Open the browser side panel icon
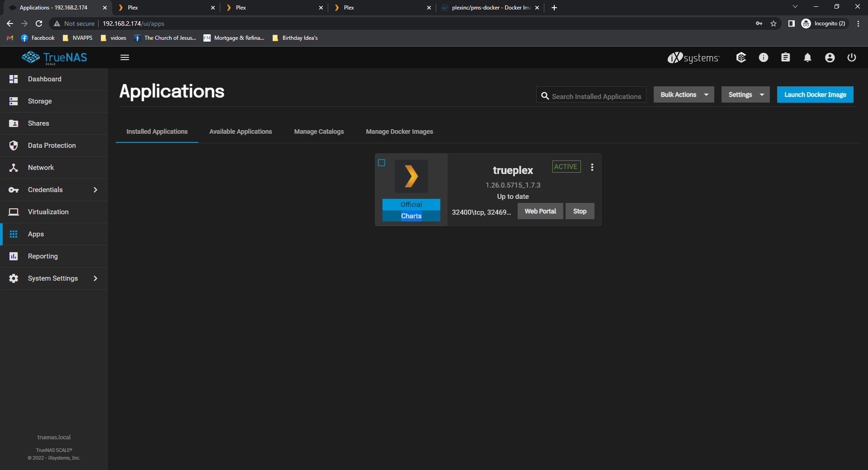 (x=792, y=23)
